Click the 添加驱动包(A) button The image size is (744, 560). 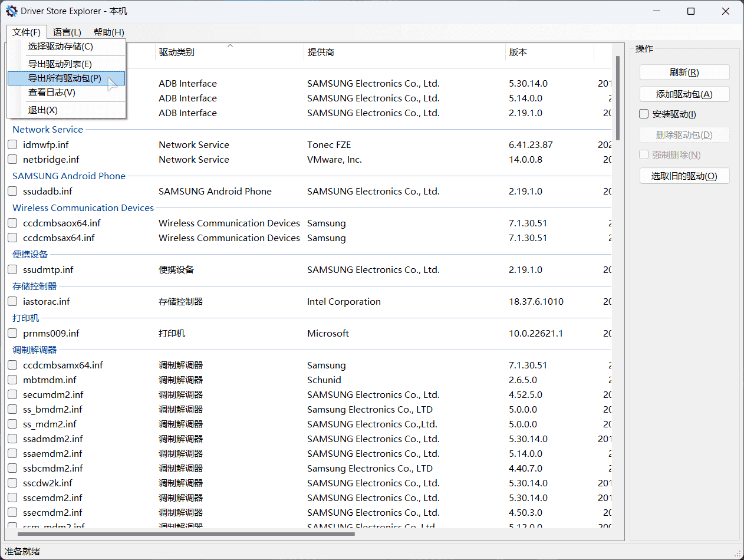[x=684, y=94]
